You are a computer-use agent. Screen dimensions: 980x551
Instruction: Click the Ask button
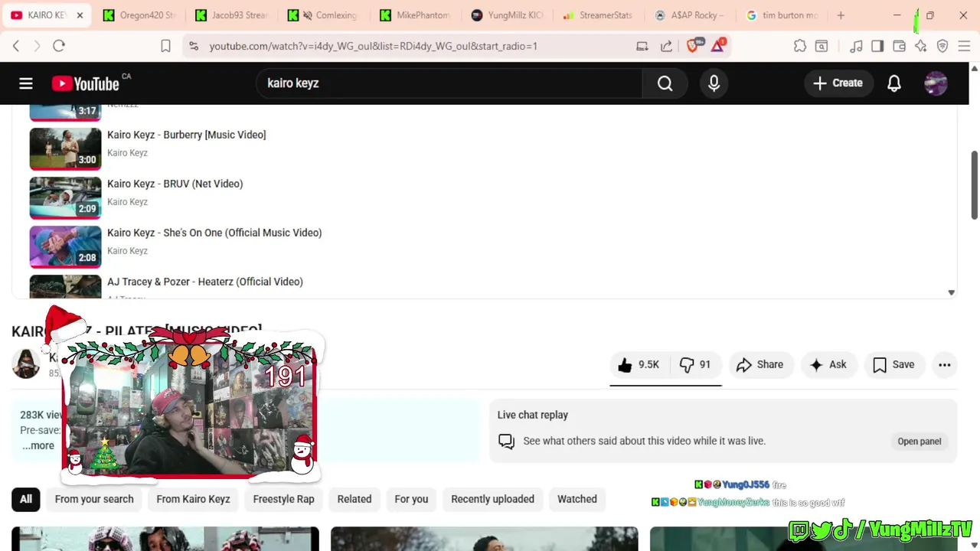[x=828, y=365]
